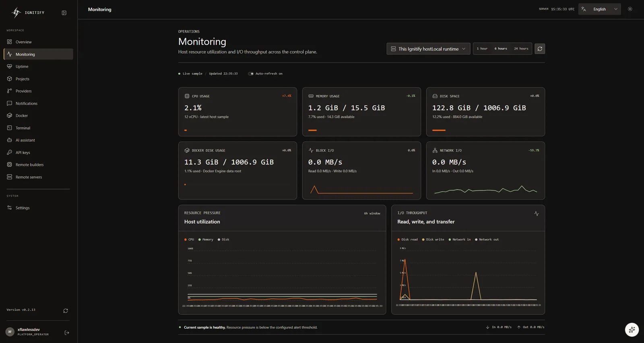
Task: Select the 6 hours time range
Action: [501, 49]
